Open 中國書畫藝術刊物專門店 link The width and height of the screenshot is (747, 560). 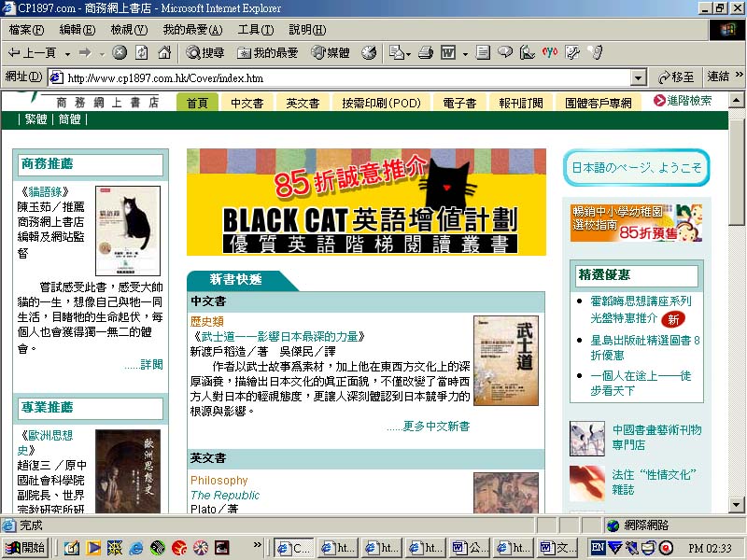click(x=656, y=437)
